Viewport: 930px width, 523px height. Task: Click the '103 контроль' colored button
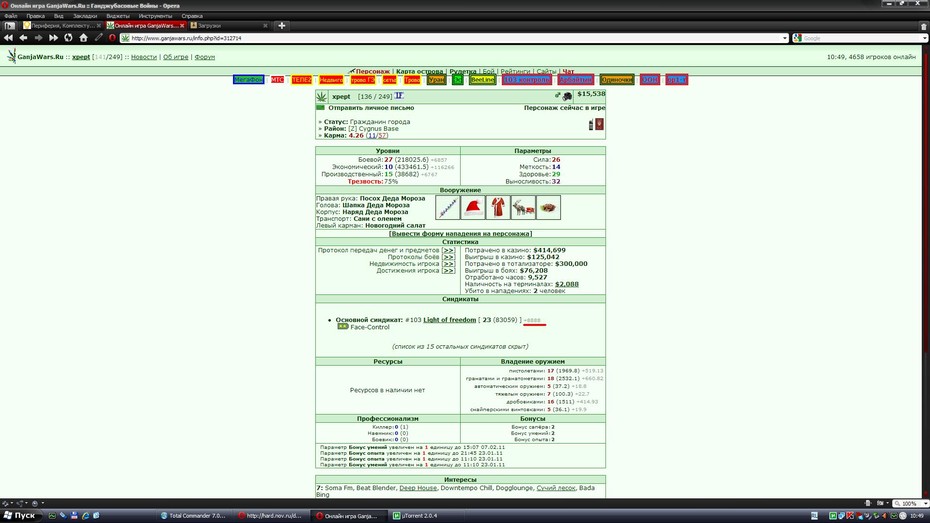(x=527, y=79)
